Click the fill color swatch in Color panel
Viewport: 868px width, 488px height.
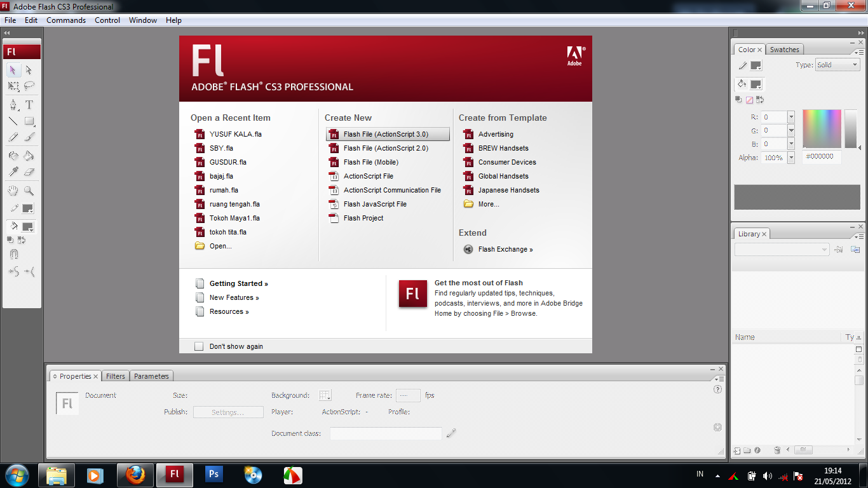point(756,84)
